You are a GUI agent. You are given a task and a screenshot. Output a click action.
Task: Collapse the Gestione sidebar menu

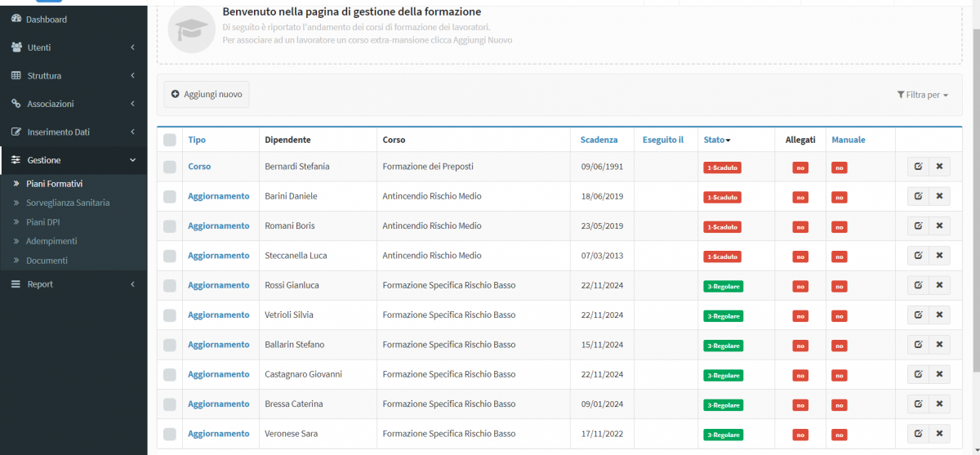tap(73, 160)
